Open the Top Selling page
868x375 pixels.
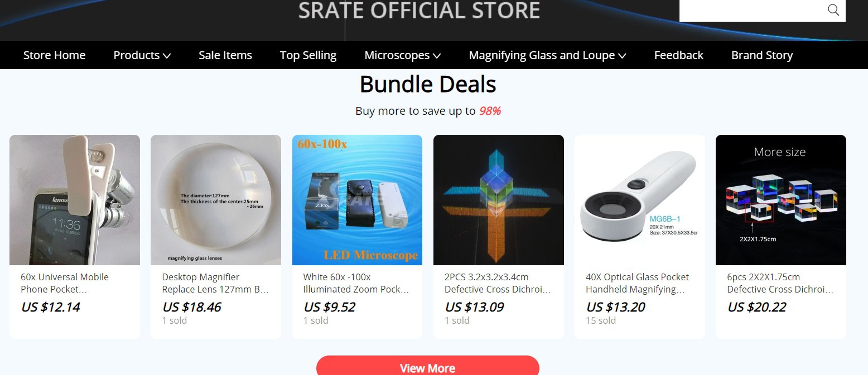(x=308, y=55)
